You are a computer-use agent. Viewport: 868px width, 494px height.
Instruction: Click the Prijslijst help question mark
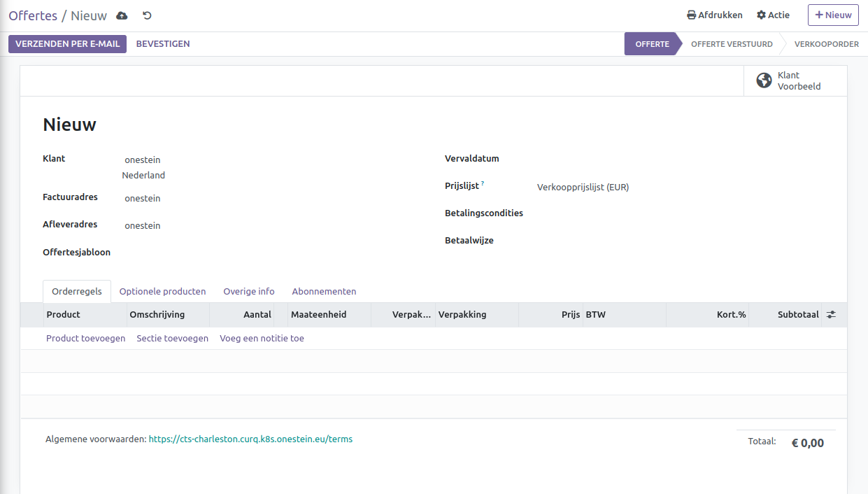click(x=483, y=183)
